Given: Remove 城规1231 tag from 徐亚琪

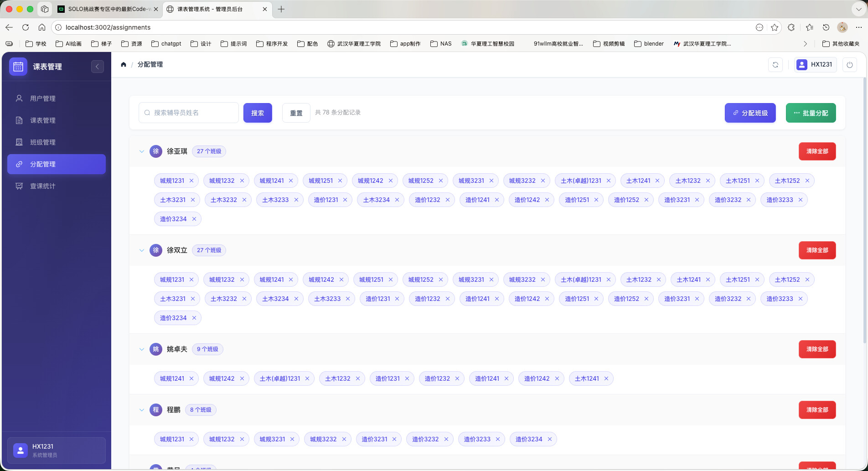Looking at the screenshot, I should [191, 181].
